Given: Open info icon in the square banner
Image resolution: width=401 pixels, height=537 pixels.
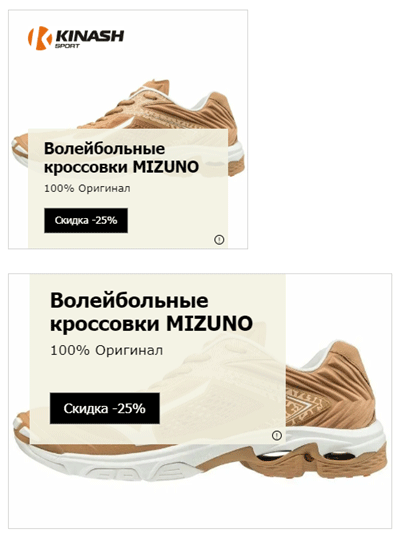Looking at the screenshot, I should pos(219,239).
